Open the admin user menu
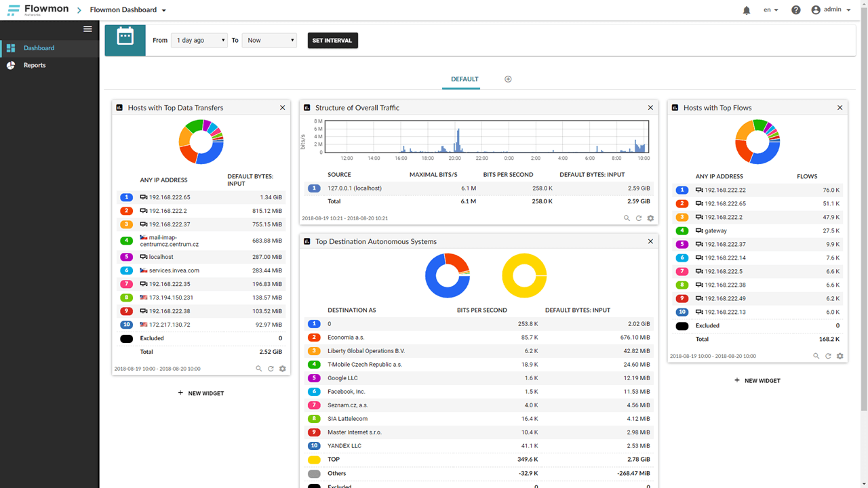Screen dimensions: 868x488 [x=831, y=10]
